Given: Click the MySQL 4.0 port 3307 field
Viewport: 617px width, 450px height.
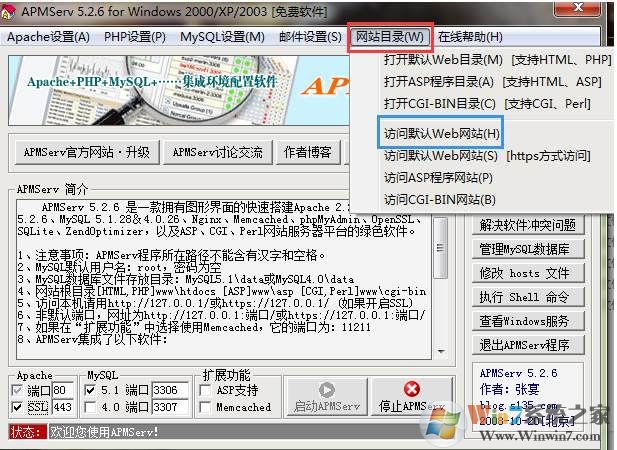Looking at the screenshot, I should [x=170, y=407].
